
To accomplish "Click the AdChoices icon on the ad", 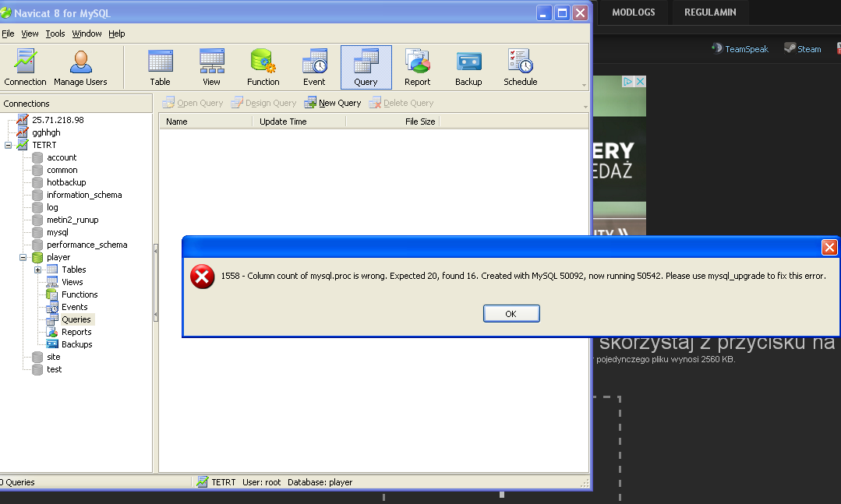I will (628, 82).
